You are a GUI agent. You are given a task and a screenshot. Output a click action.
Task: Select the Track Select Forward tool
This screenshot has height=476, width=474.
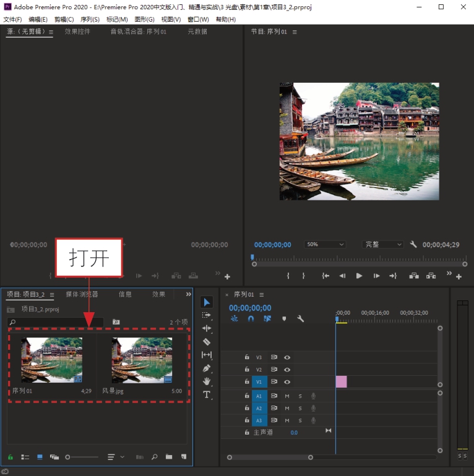click(207, 315)
